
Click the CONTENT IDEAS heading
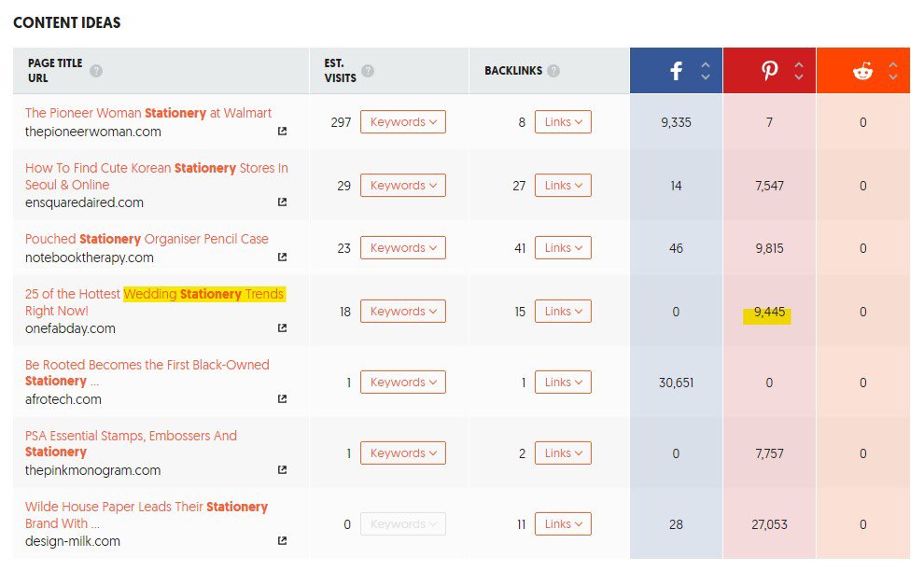coord(66,22)
